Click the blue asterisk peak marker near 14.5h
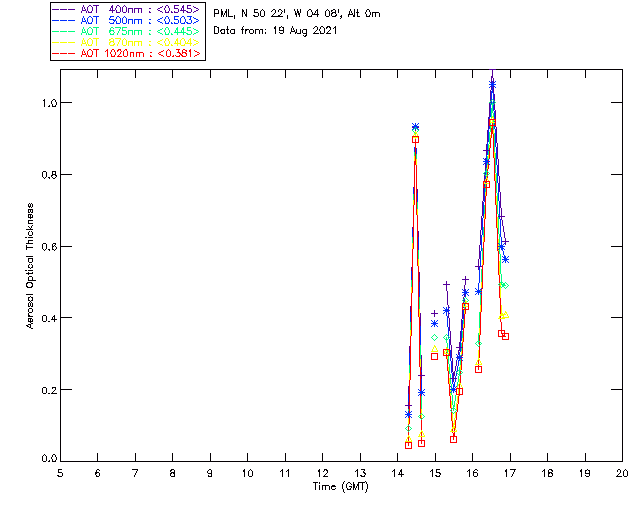This screenshot has height=512, width=640. pos(416,127)
